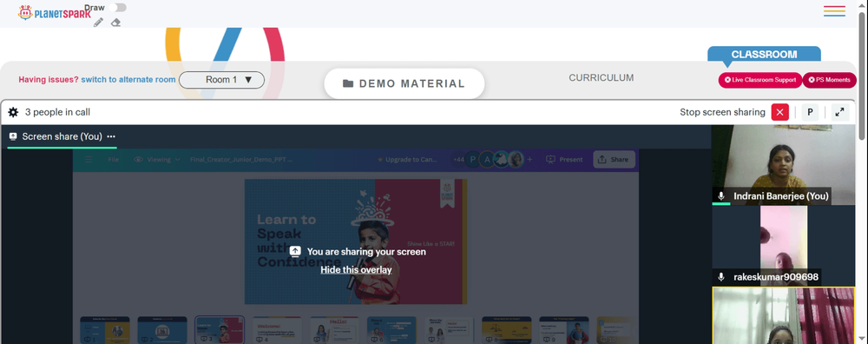Screen dimensions: 868x344
Task: Select slide 9 thumbnail in filmstrip
Action: point(564,330)
